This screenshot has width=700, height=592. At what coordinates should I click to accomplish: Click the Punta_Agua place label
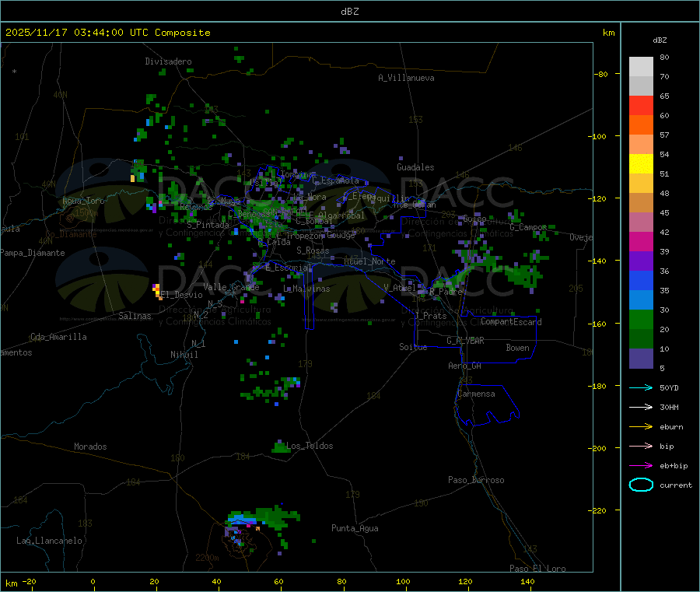point(355,528)
